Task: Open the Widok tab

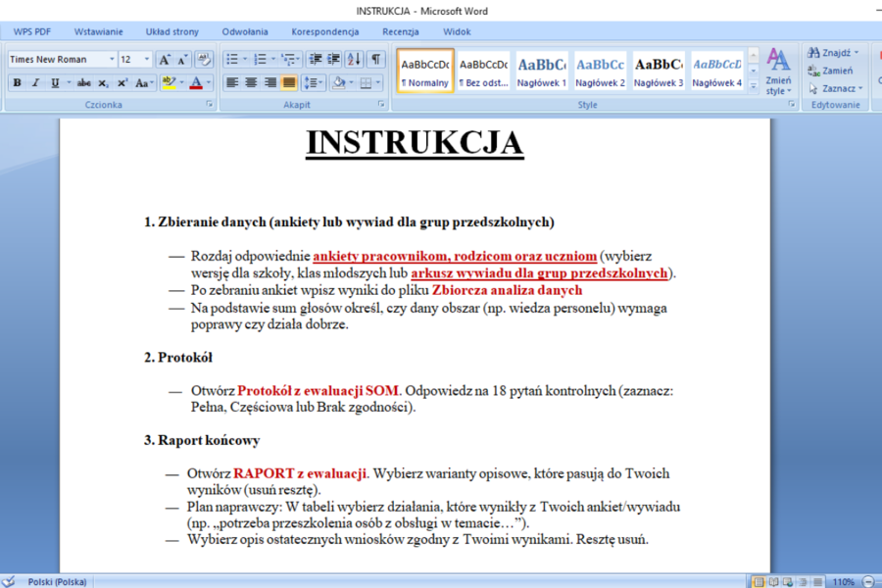Action: click(457, 32)
